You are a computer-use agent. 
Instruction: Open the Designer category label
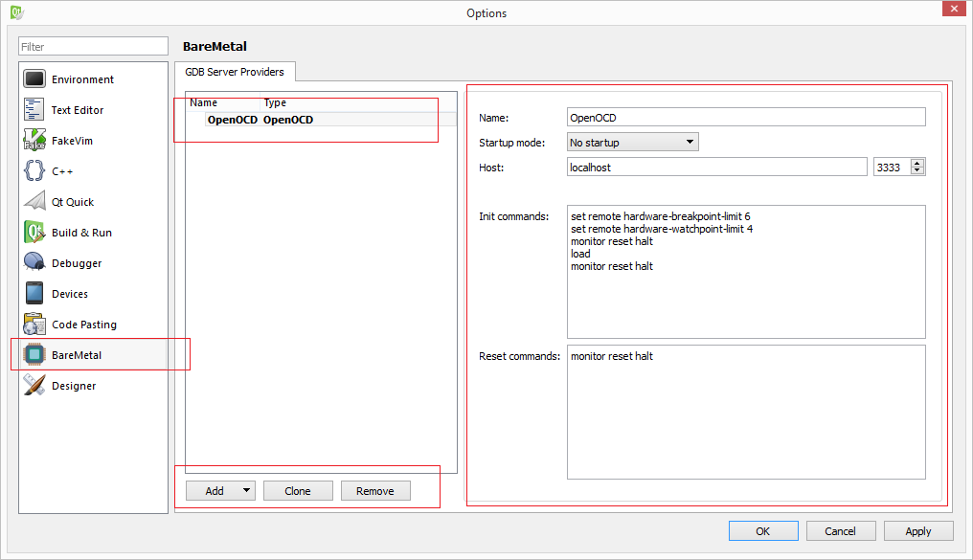tap(74, 386)
